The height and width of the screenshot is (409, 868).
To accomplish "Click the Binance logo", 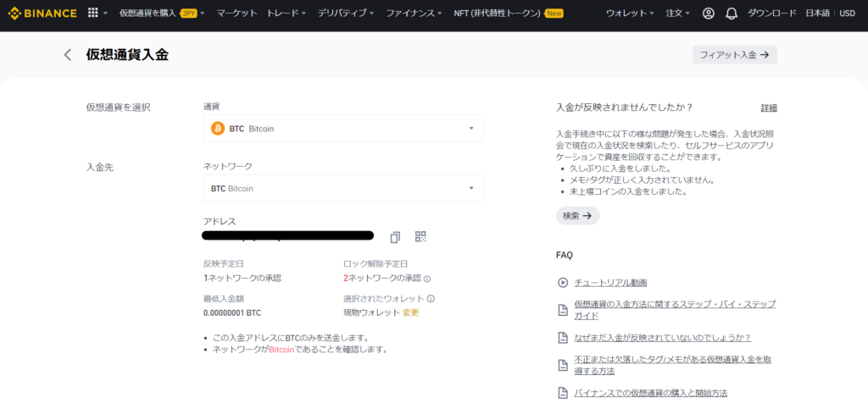I will click(x=42, y=14).
